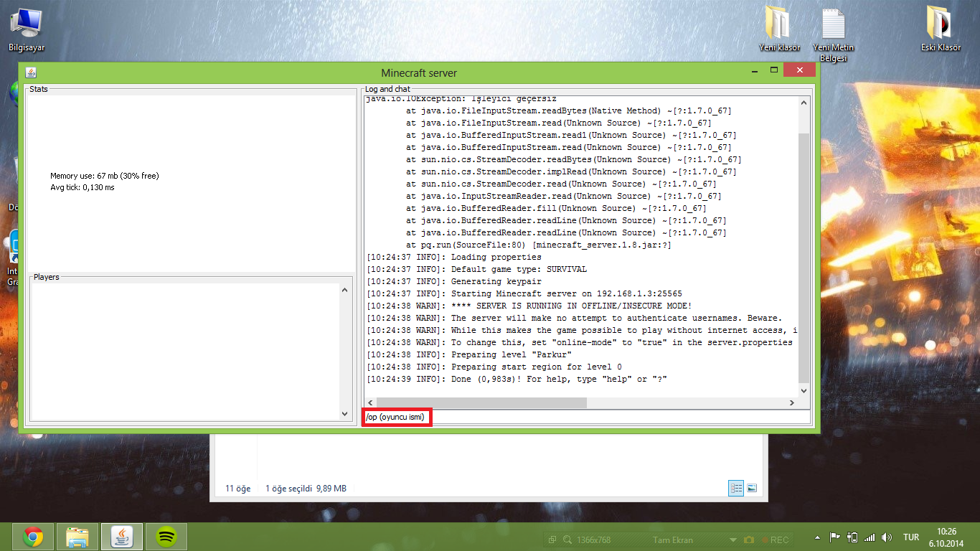The image size is (980, 551).
Task: Click the log's horizontal scrollbar thumb
Action: [x=481, y=402]
